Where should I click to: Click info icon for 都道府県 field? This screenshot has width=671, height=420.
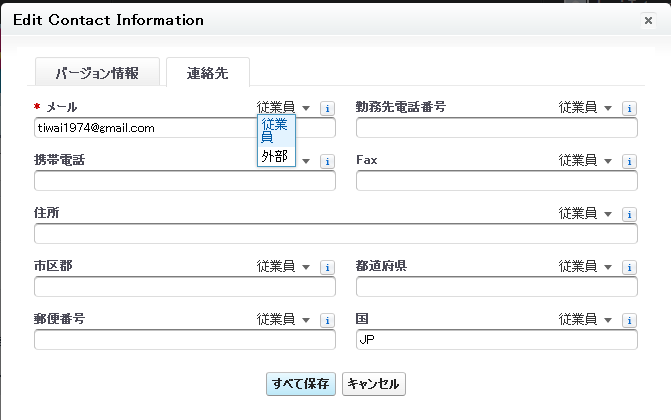[x=629, y=267]
